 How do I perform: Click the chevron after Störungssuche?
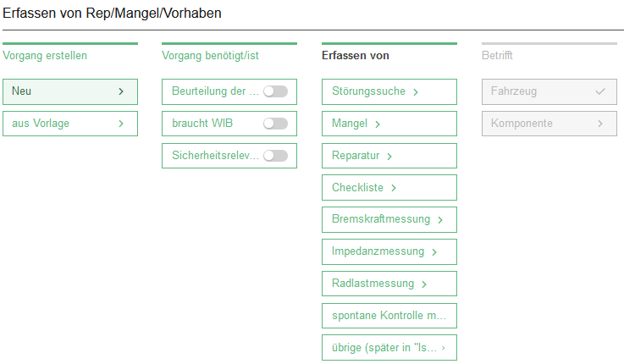coord(416,92)
